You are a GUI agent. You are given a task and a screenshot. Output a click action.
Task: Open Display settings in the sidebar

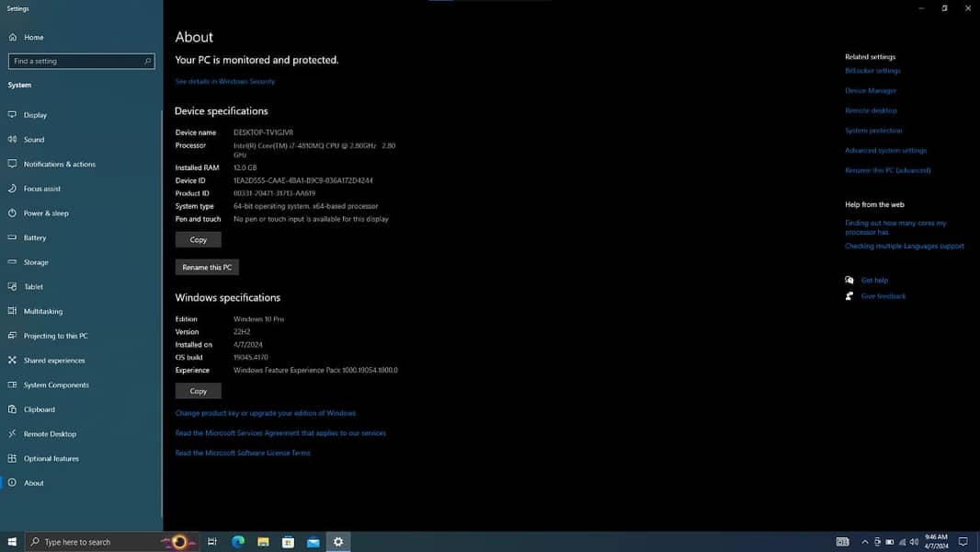(35, 115)
